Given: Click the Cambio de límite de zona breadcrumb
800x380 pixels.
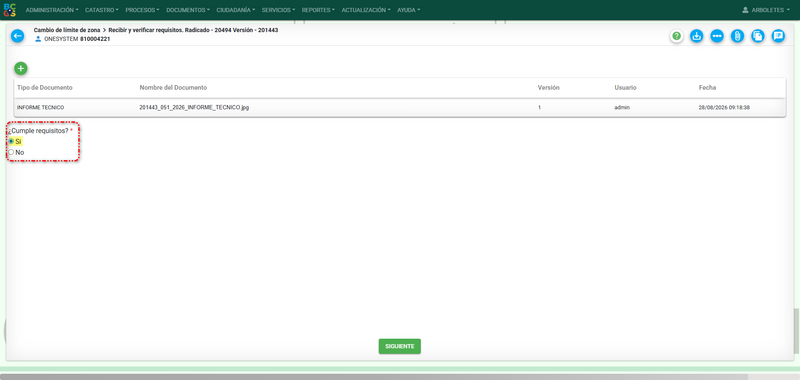Looking at the screenshot, I should tap(67, 30).
